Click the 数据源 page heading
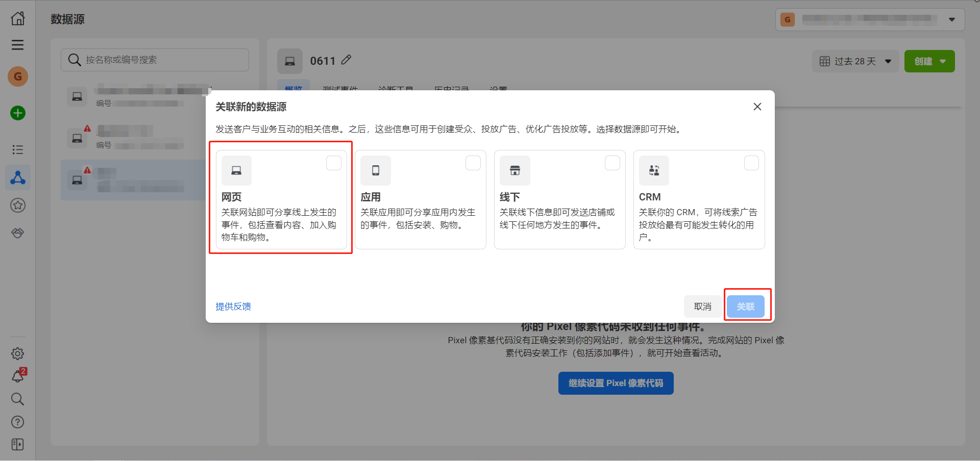This screenshot has height=461, width=980. (x=67, y=19)
